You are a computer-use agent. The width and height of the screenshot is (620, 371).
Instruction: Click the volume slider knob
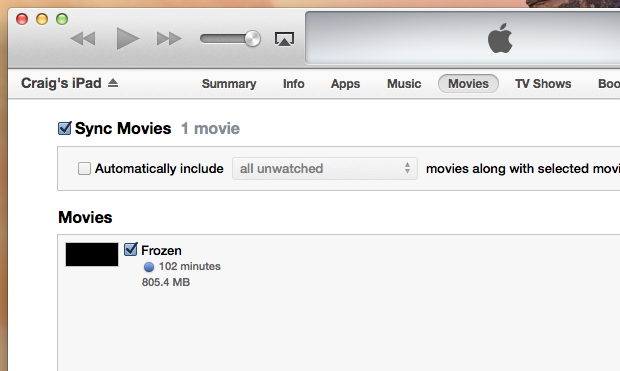point(252,39)
